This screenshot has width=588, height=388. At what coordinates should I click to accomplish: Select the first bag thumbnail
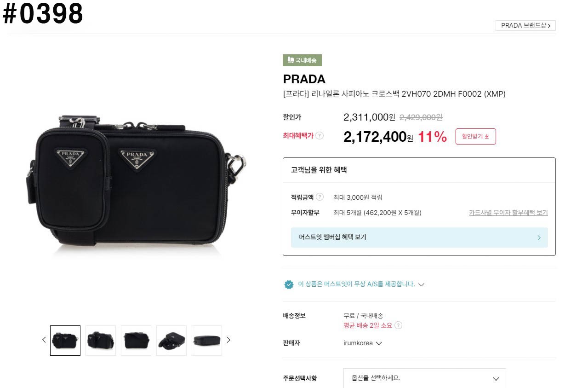pyautogui.click(x=65, y=341)
